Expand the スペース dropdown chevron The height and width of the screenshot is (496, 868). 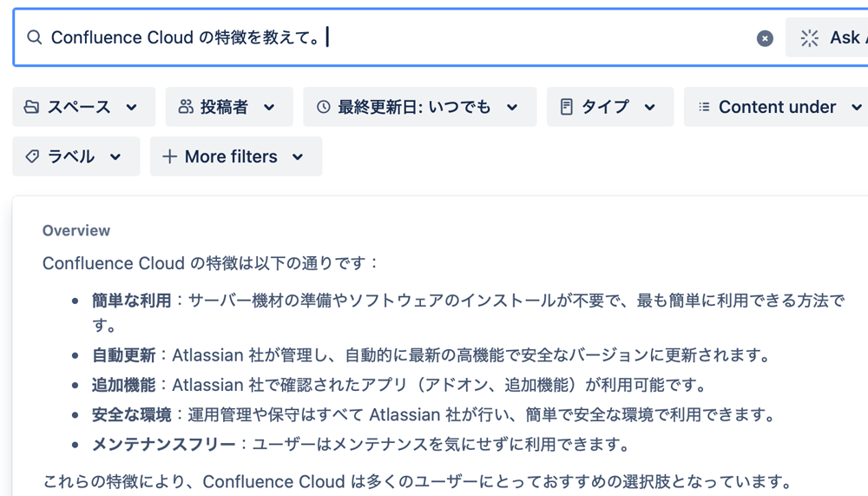coord(131,107)
